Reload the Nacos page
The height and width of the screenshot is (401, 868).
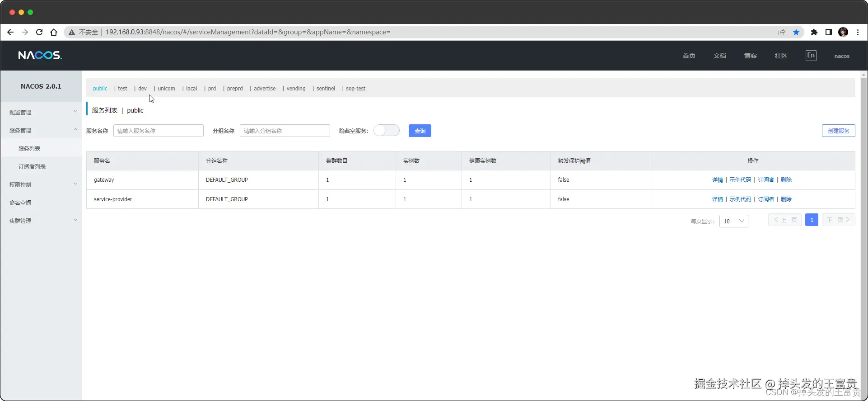click(39, 32)
